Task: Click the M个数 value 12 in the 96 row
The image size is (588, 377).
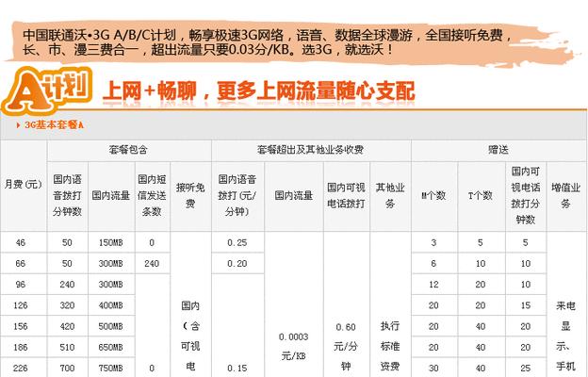Action: point(433,285)
